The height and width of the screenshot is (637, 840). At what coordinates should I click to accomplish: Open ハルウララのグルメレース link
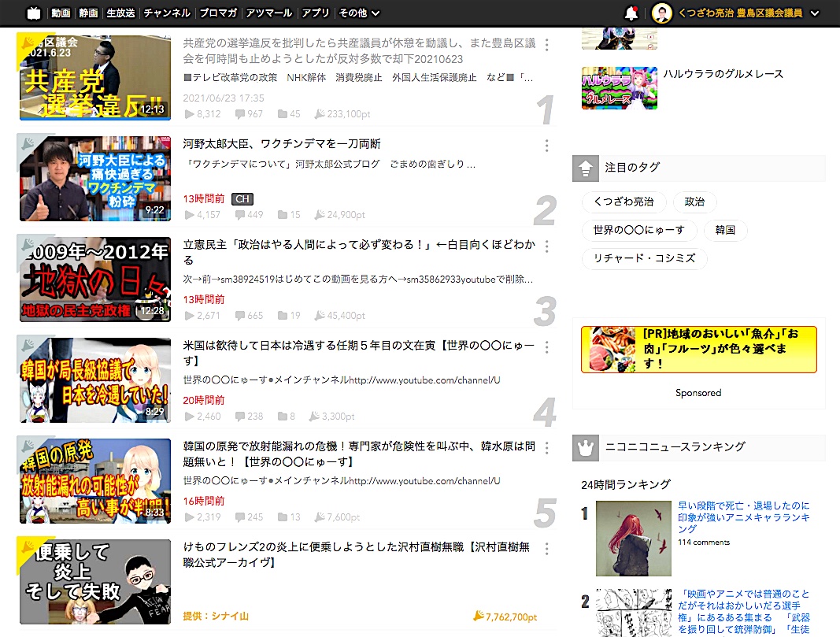pos(723,74)
